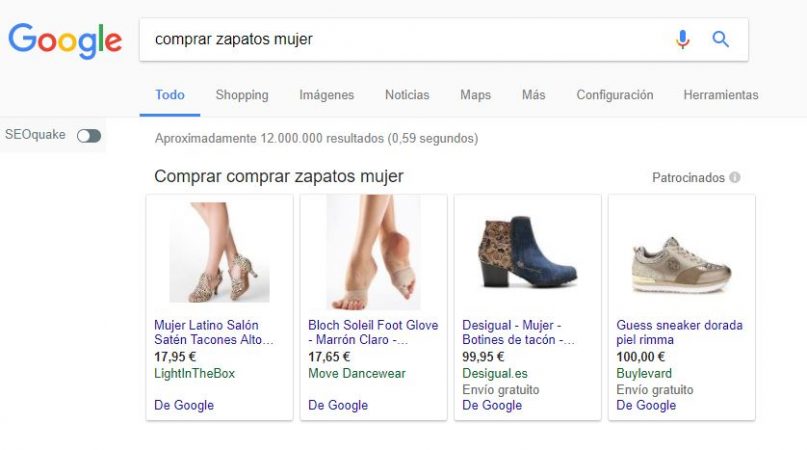Image resolution: width=807 pixels, height=450 pixels.
Task: Click the 99,95 € price
Action: point(483,356)
